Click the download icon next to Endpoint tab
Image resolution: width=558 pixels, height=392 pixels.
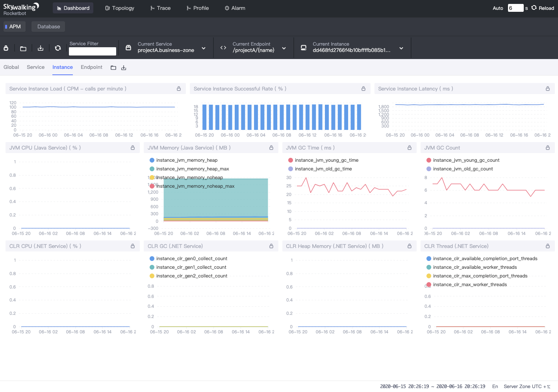(124, 68)
